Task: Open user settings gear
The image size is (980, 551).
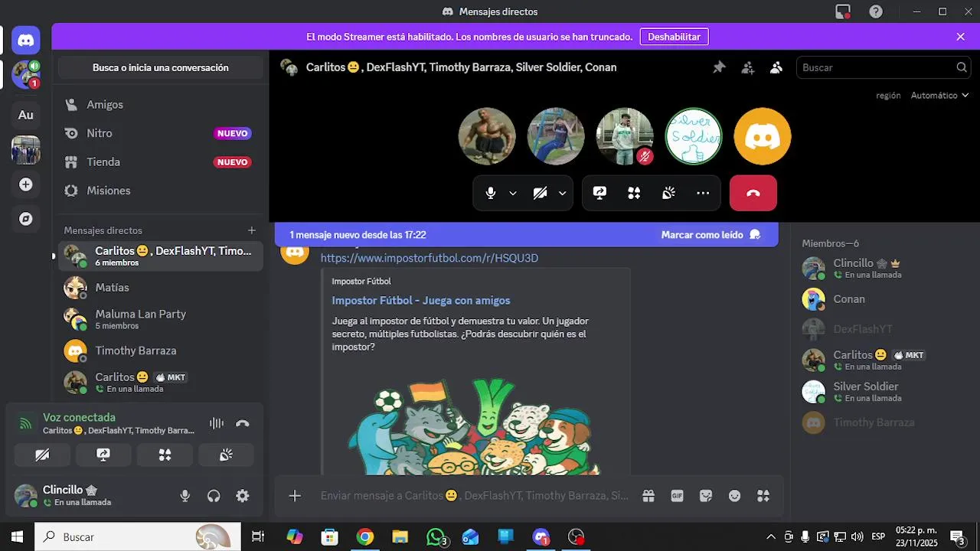Action: (x=243, y=496)
